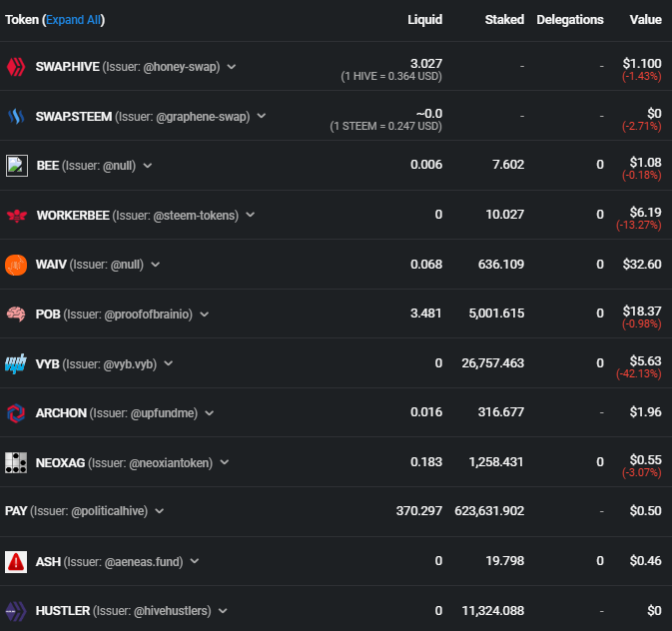
Task: Click the HUSTLER purple logo icon
Action: coord(16,611)
